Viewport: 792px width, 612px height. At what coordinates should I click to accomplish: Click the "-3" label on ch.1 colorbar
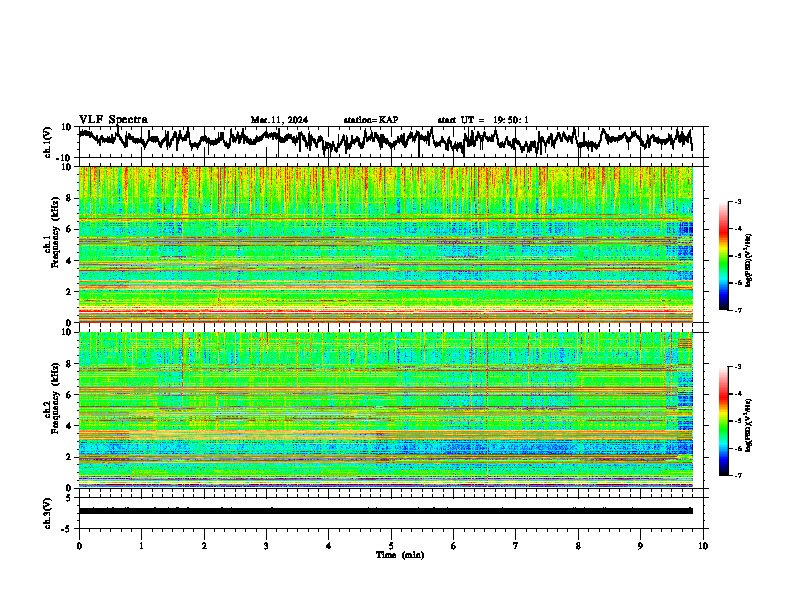pos(737,202)
